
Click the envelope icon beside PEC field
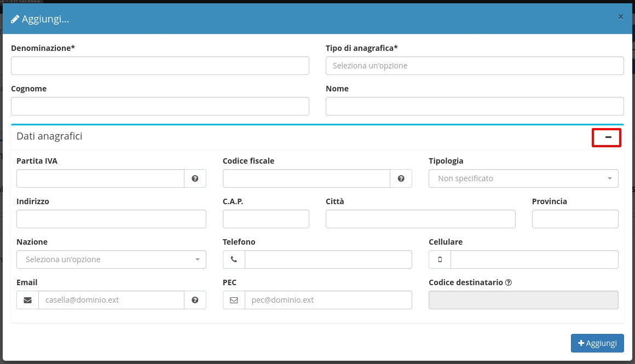click(x=234, y=300)
